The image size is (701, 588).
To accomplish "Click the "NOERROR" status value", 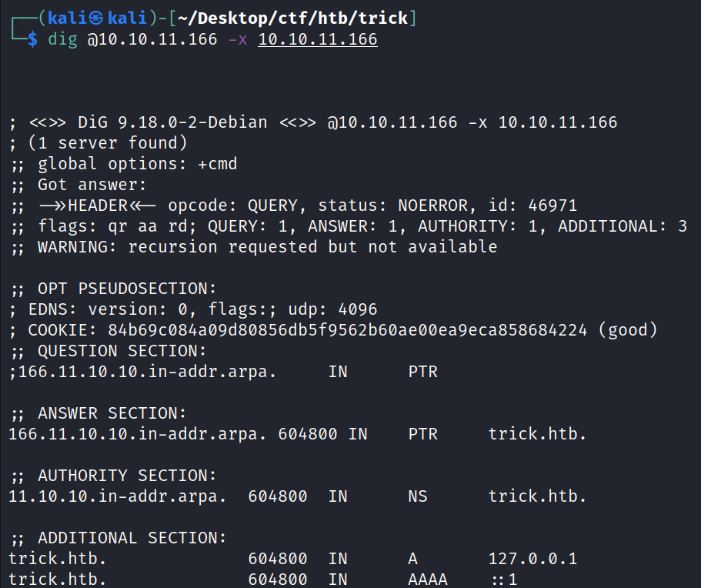I will tap(433, 205).
